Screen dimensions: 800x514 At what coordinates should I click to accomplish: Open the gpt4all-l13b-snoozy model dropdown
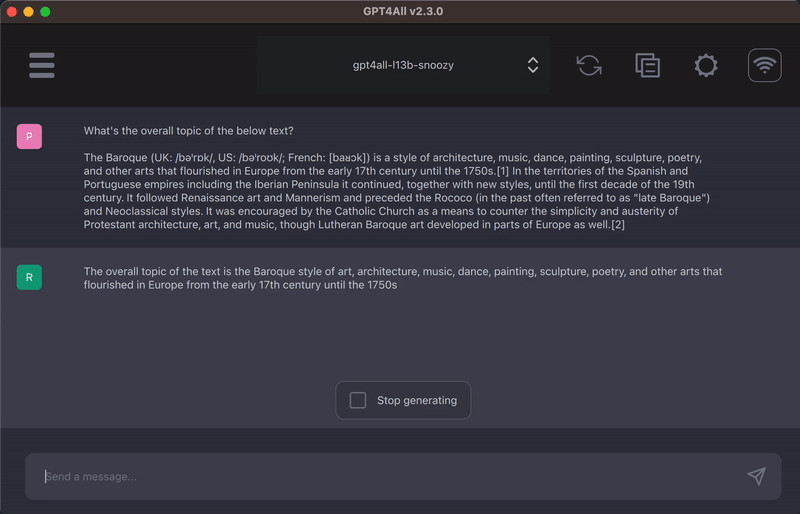[x=403, y=65]
